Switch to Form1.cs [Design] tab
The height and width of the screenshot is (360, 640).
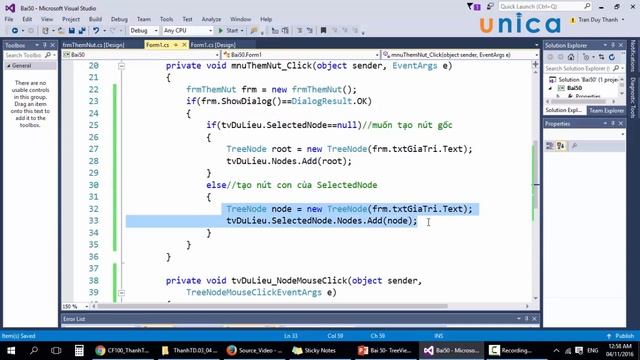click(x=213, y=45)
